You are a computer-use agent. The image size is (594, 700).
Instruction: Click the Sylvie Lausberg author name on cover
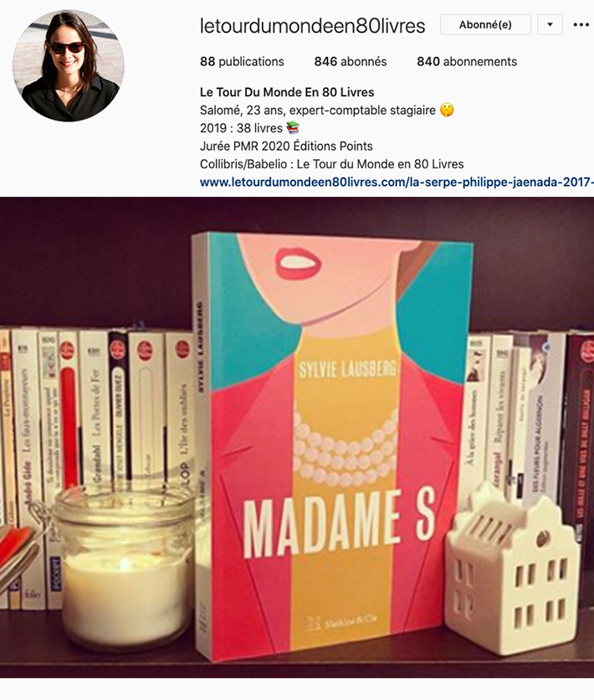(x=347, y=369)
